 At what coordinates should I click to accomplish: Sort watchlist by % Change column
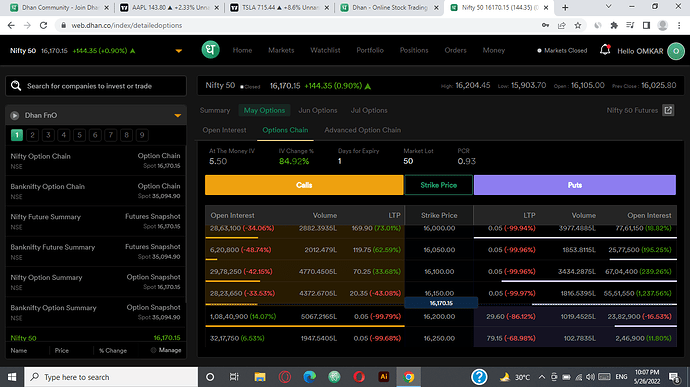click(113, 351)
